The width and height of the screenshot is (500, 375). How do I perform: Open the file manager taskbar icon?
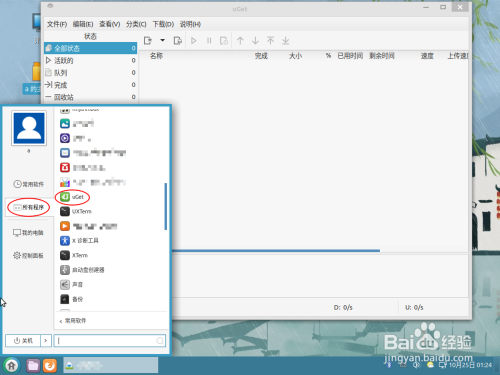[x=33, y=366]
